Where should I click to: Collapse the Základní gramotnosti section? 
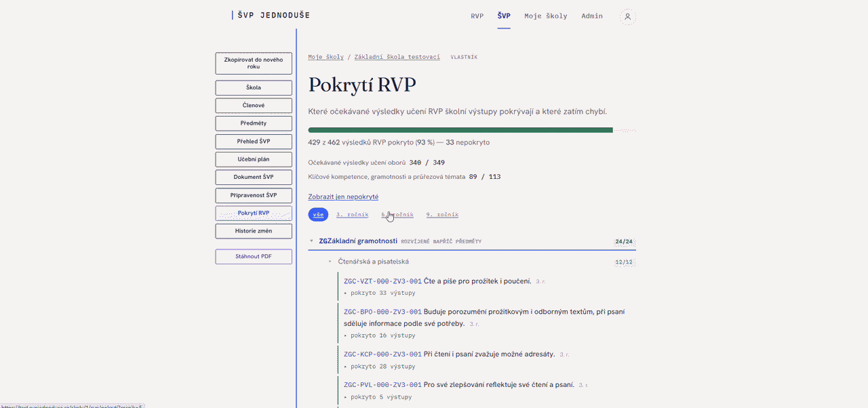311,241
